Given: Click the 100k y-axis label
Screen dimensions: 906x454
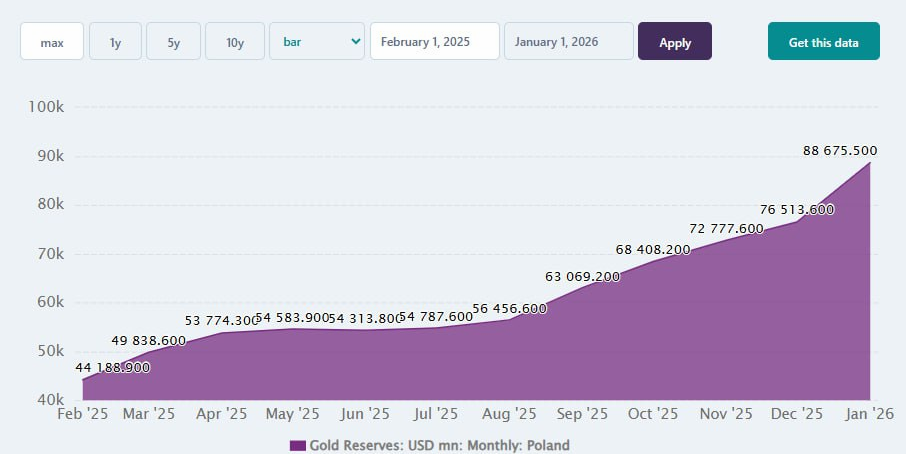Looking at the screenshot, I should pyautogui.click(x=43, y=107).
